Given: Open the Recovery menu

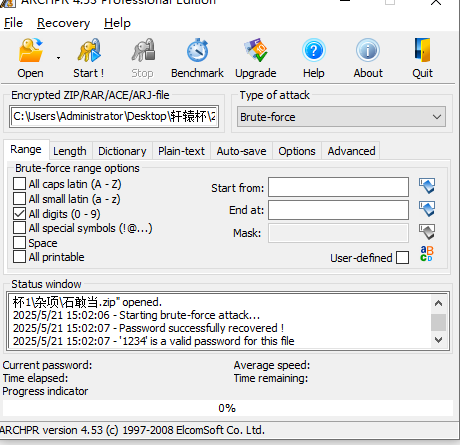Looking at the screenshot, I should (63, 23).
